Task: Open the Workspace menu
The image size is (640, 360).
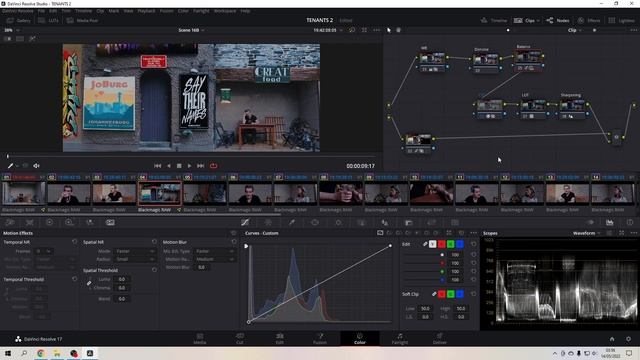Action: coord(225,11)
